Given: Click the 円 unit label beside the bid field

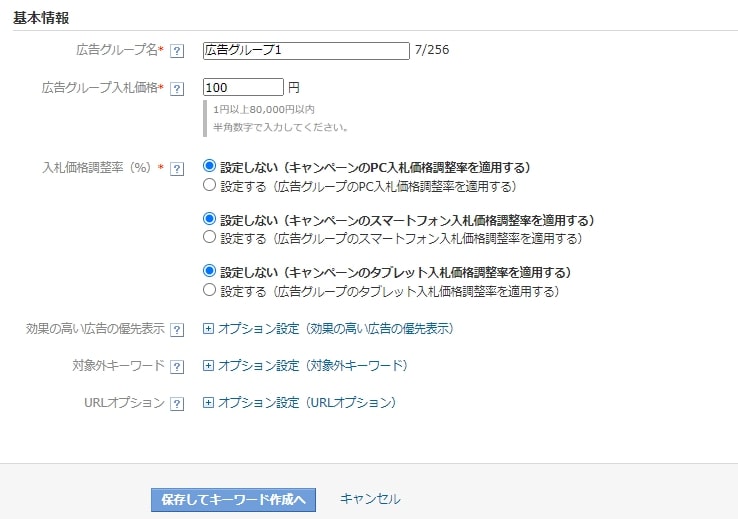Looking at the screenshot, I should pos(294,88).
